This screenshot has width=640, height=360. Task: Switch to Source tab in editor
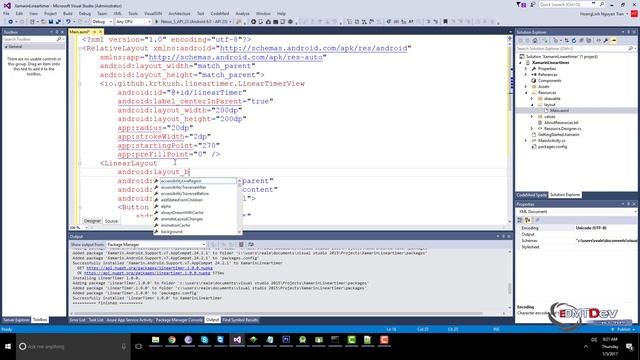(111, 221)
